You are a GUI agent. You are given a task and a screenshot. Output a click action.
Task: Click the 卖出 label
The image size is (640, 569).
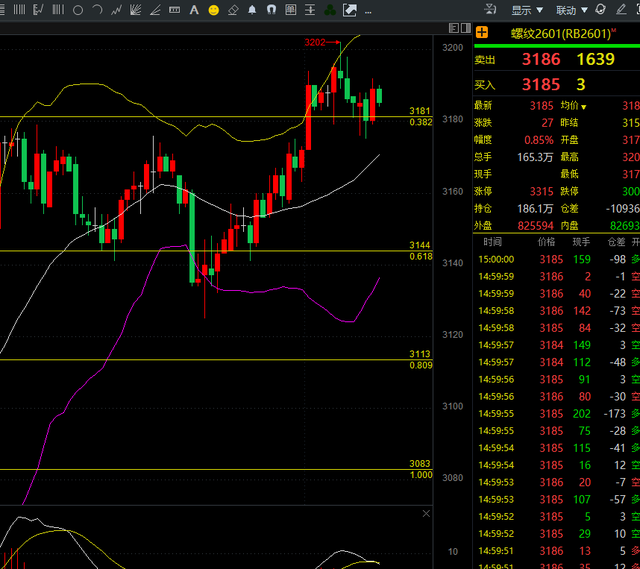click(485, 60)
